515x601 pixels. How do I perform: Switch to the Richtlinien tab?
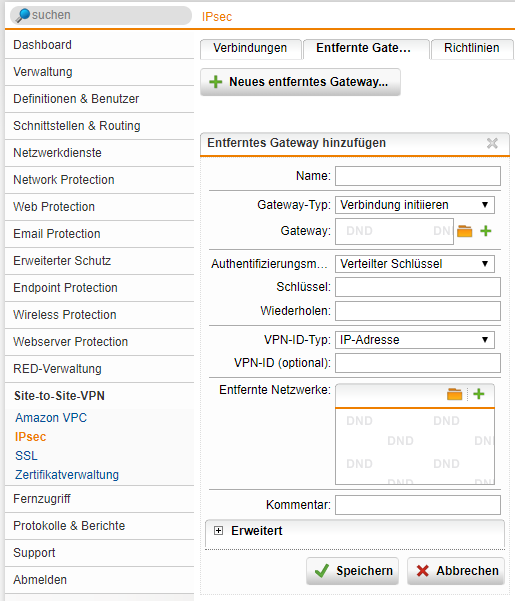pos(472,49)
